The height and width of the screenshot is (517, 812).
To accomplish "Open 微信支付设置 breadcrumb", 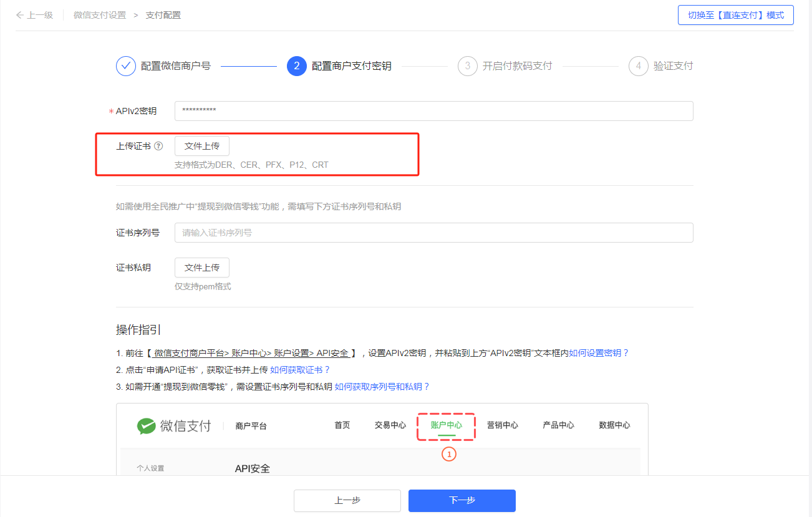I will pos(100,15).
